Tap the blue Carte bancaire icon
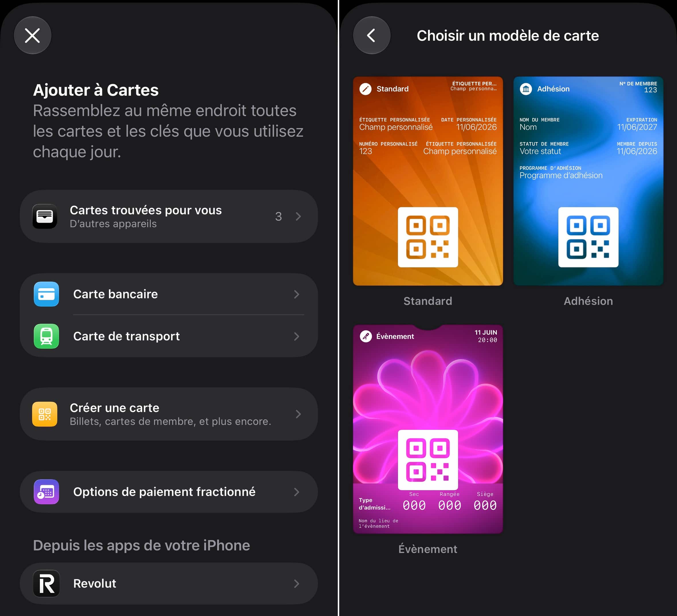Viewport: 677px width, 616px height. 46,294
